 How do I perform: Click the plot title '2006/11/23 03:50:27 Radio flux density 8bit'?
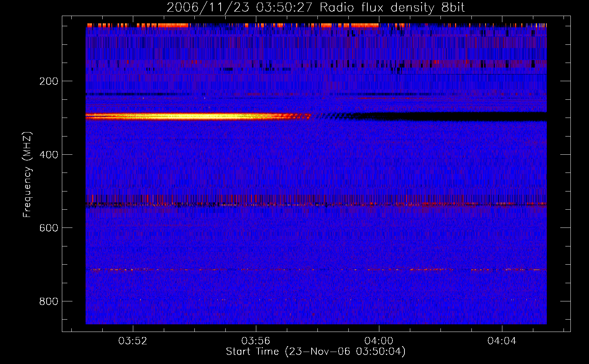316,8
